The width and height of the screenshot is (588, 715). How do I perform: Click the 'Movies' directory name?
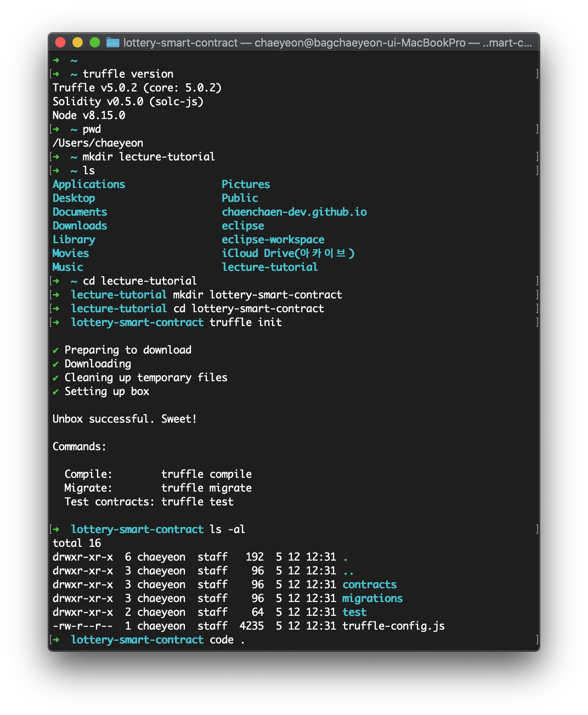[71, 253]
